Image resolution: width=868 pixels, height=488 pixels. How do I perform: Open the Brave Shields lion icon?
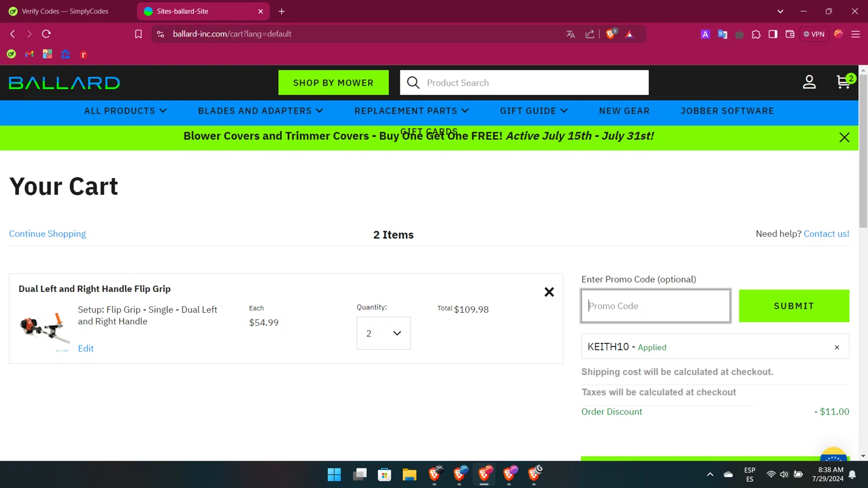pyautogui.click(x=611, y=34)
